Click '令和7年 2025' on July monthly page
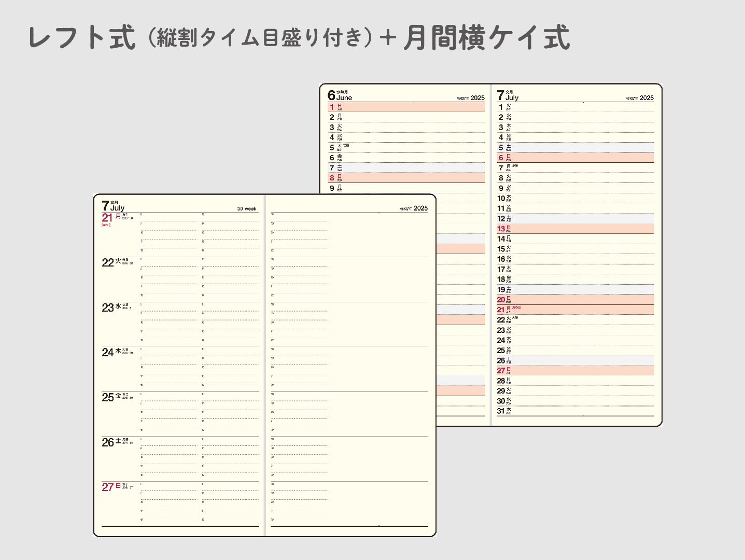Screen dimensions: 745x560 (x=640, y=98)
